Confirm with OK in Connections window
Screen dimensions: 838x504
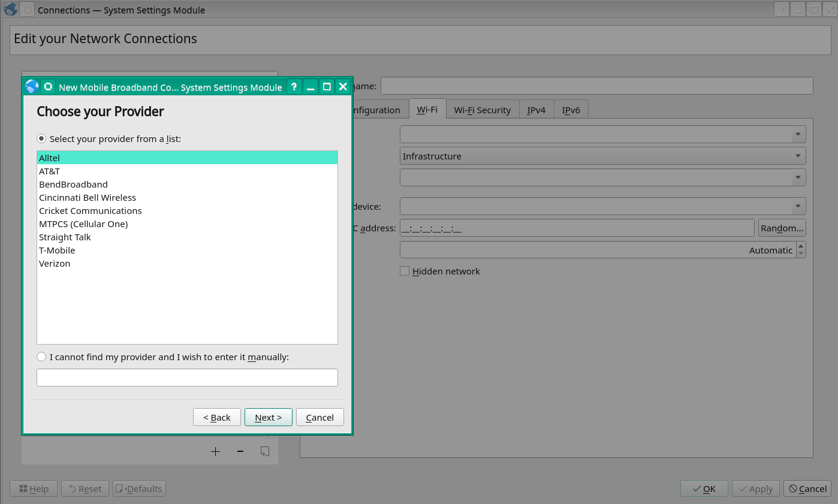click(704, 488)
